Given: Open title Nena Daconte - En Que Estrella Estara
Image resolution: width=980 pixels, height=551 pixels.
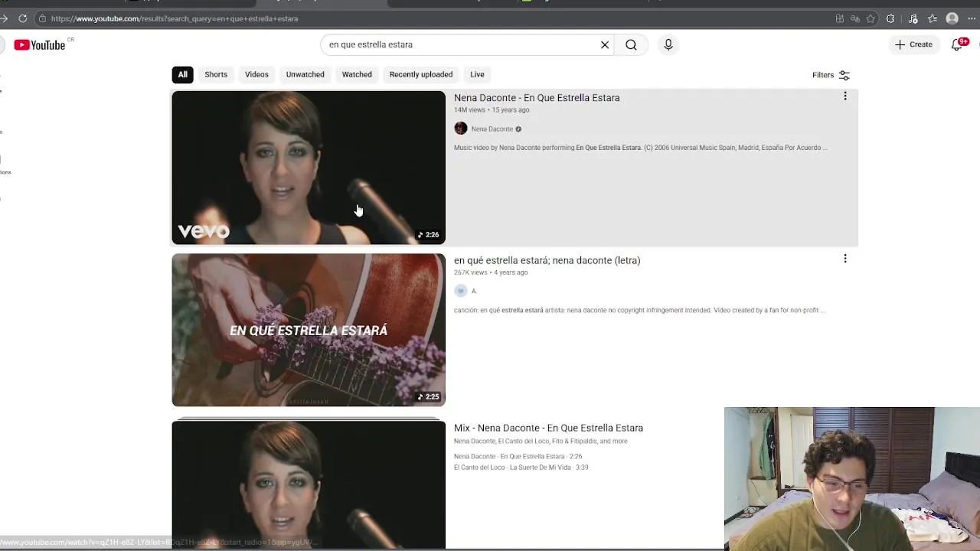Looking at the screenshot, I should [537, 98].
